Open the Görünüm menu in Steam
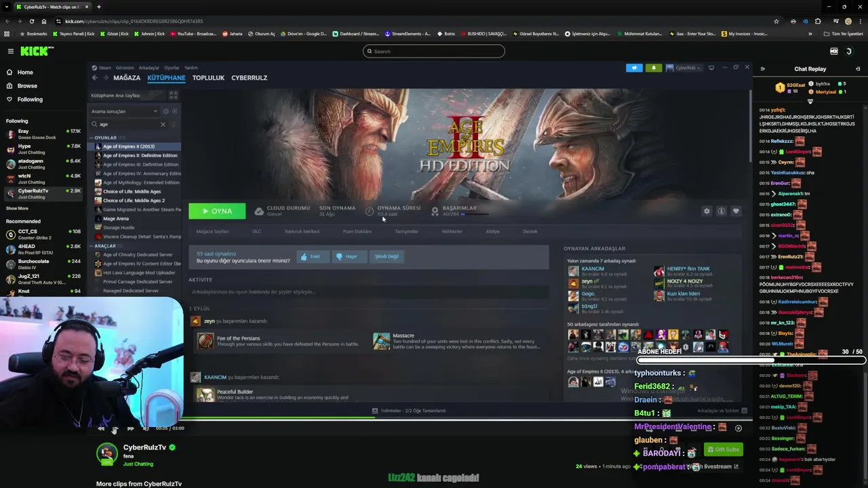The height and width of the screenshot is (488, 868). pos(125,68)
